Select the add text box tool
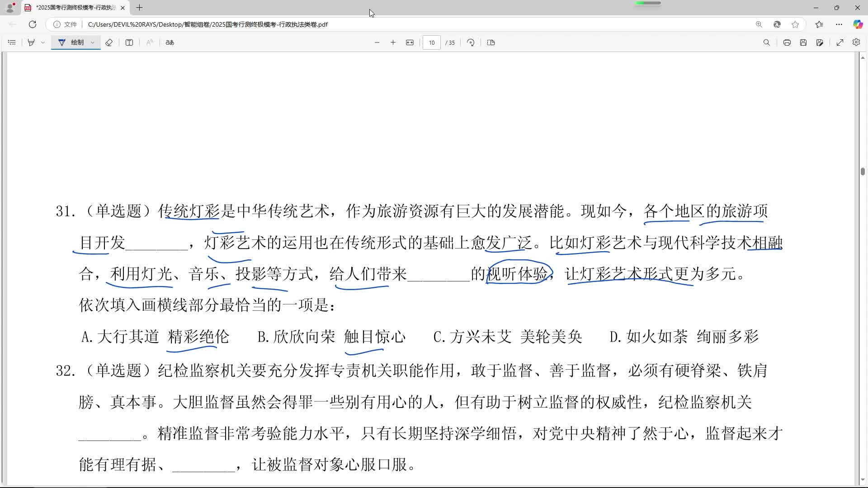This screenshot has height=488, width=868. (x=129, y=42)
